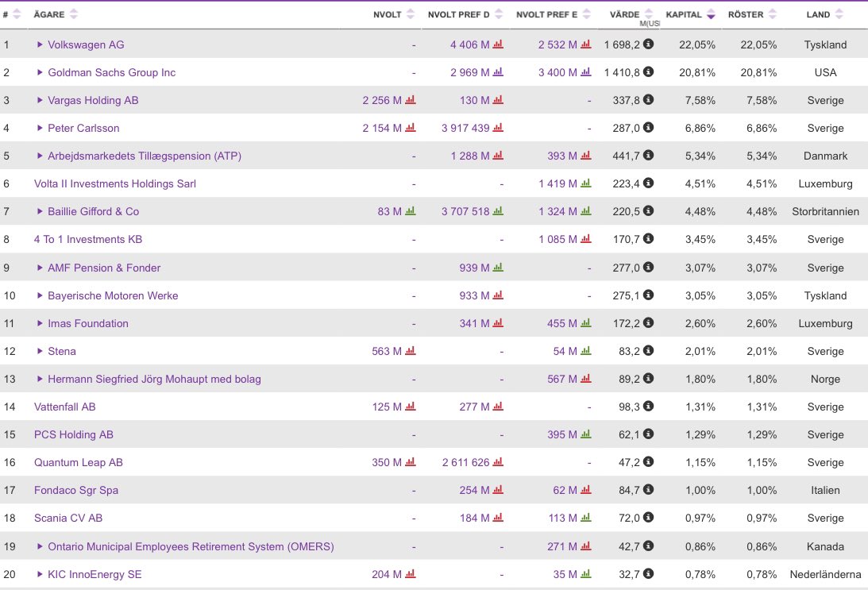Click info icon beside value 1 698,2

pos(648,44)
